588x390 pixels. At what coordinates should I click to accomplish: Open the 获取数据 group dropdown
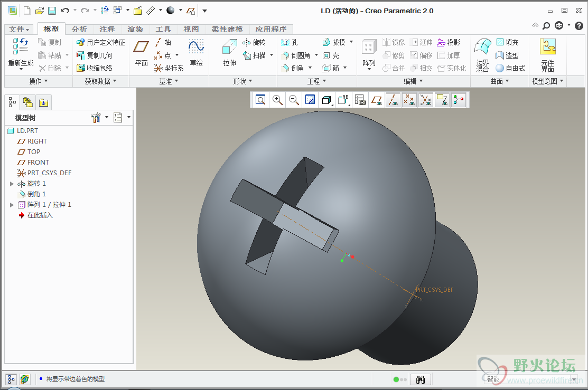pos(100,81)
